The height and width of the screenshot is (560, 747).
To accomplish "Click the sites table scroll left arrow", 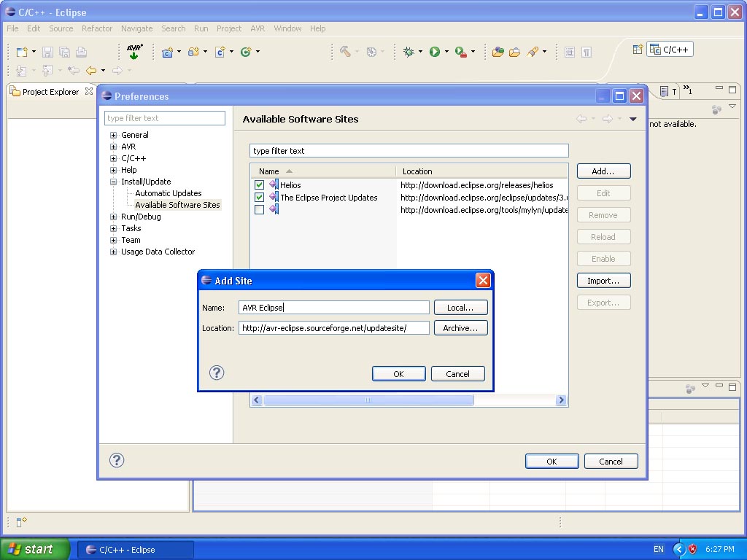I will [x=257, y=400].
